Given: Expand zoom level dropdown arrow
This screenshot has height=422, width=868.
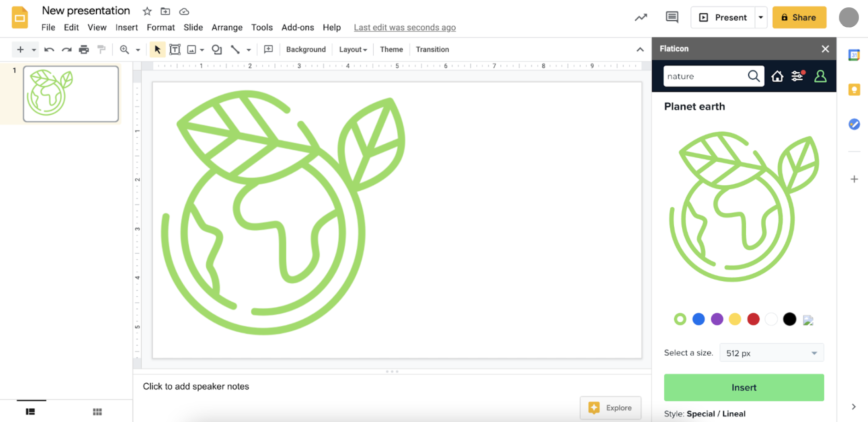Looking at the screenshot, I should tap(138, 50).
